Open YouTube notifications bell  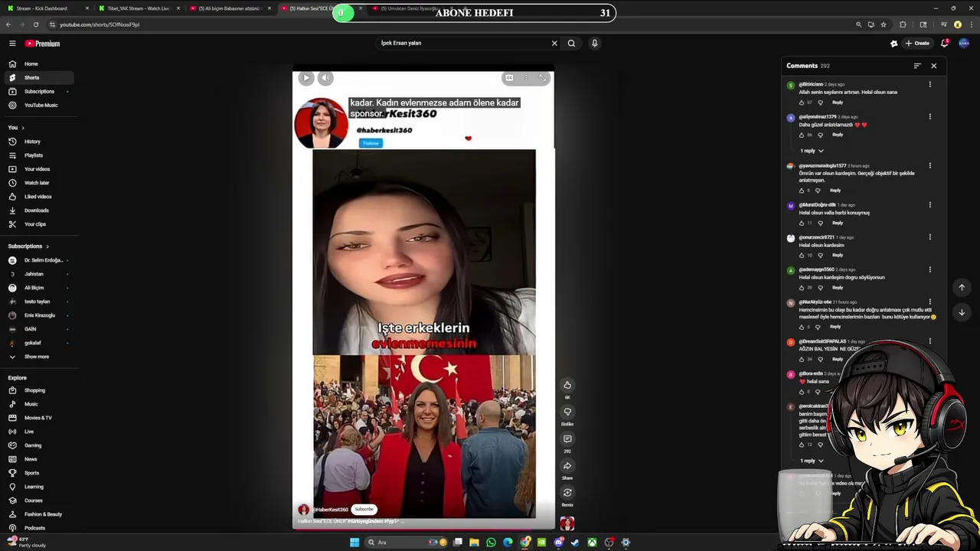point(945,44)
